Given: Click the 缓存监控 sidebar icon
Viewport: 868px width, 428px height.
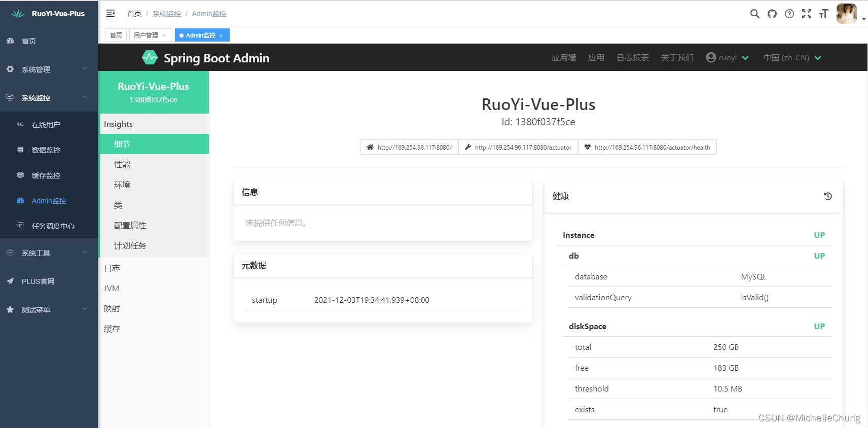Looking at the screenshot, I should 20,175.
